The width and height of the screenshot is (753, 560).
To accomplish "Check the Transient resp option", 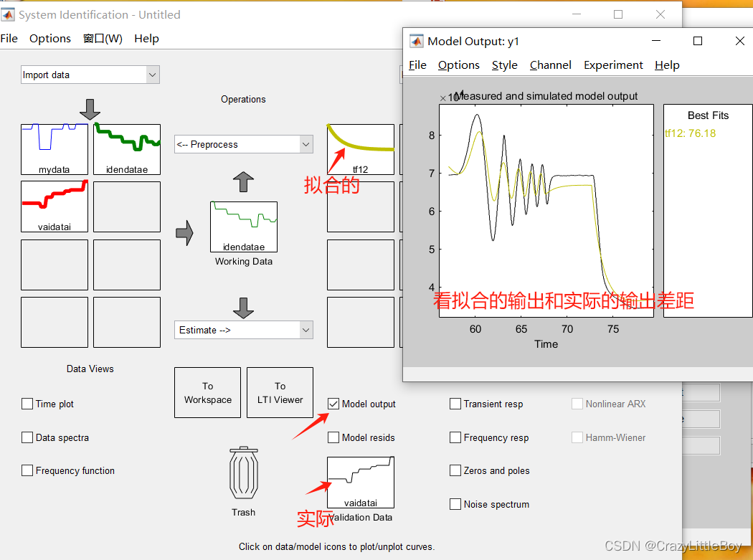I will click(455, 404).
